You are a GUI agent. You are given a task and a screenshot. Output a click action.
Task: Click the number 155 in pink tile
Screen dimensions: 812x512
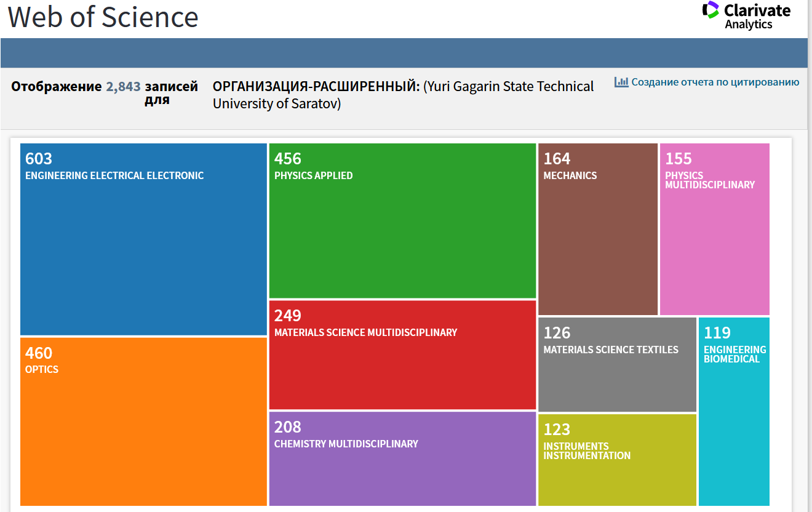(679, 159)
